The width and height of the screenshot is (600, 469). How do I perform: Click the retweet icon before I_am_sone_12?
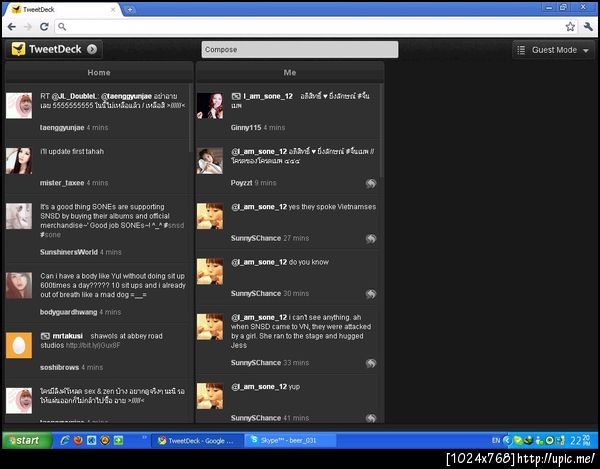coord(236,96)
